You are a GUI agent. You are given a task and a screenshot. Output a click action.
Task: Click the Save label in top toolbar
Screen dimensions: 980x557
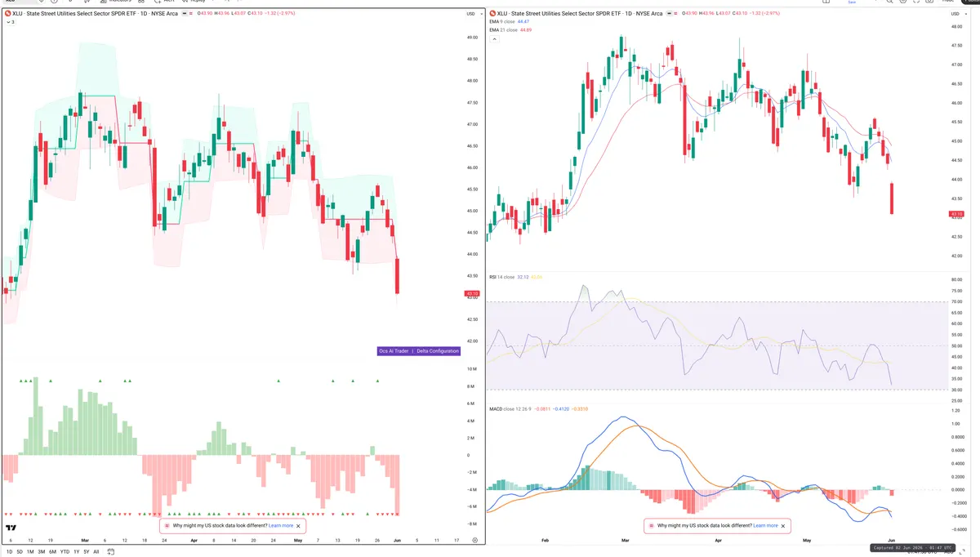[x=852, y=2]
